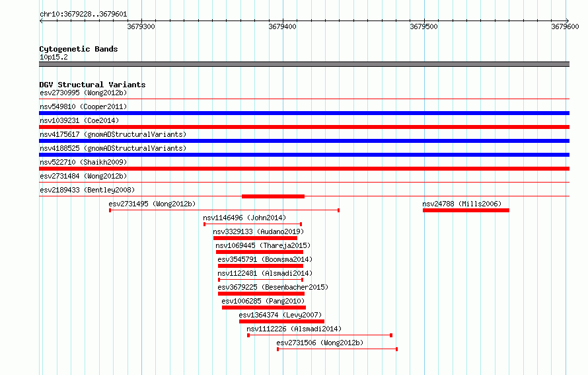This screenshot has height=375, width=588.
Task: Click the blue bar under nsv549810
Action: point(304,113)
